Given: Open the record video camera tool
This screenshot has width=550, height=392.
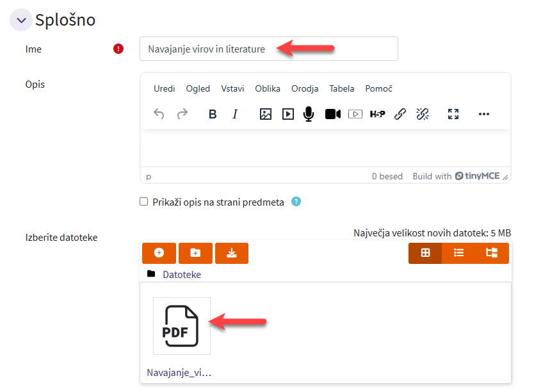Looking at the screenshot, I should pyautogui.click(x=332, y=114).
